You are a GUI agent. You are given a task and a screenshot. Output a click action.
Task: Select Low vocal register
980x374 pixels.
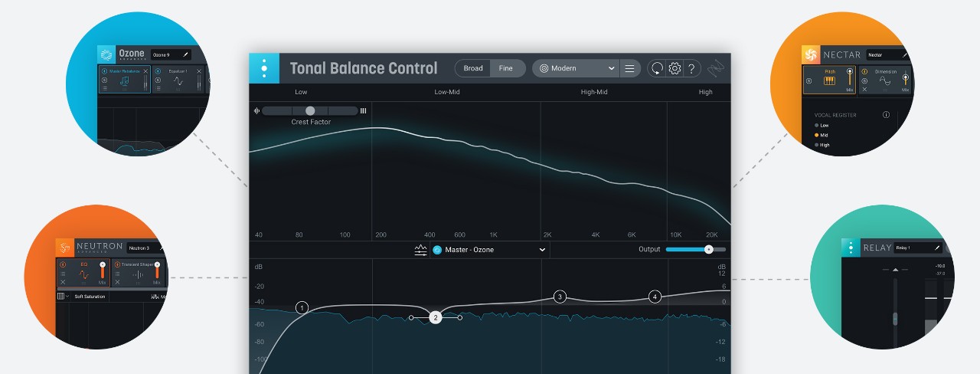point(822,125)
